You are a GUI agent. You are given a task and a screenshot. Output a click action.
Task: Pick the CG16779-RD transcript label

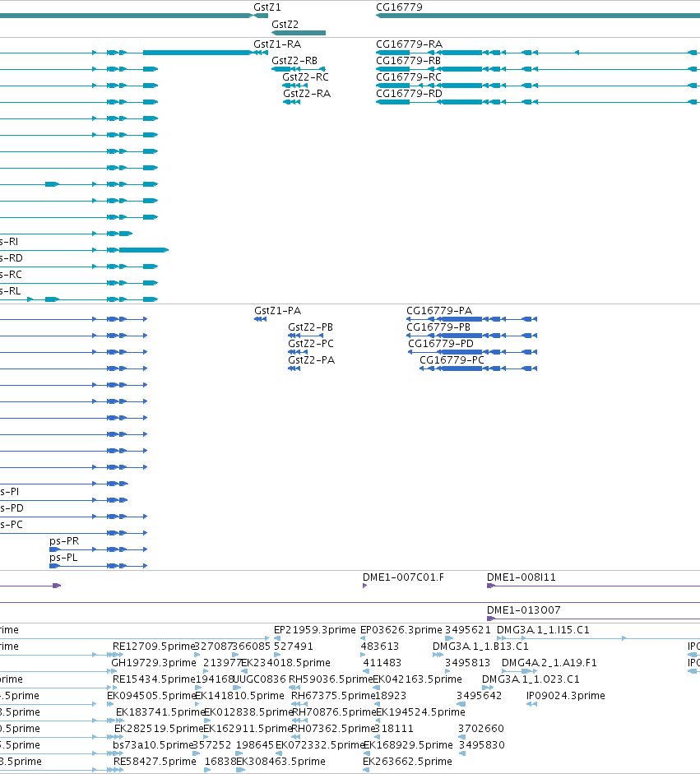pyautogui.click(x=410, y=94)
